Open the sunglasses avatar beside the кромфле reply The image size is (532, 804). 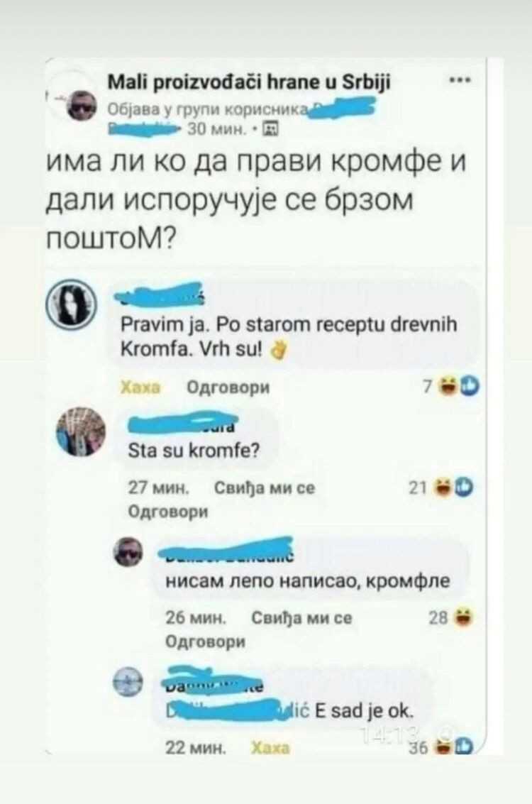[128, 551]
